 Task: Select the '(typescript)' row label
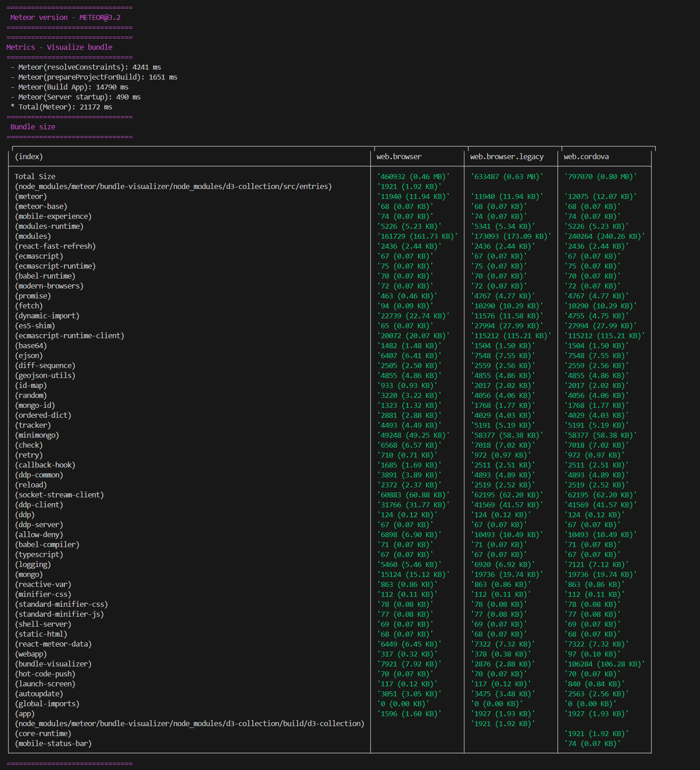39,554
